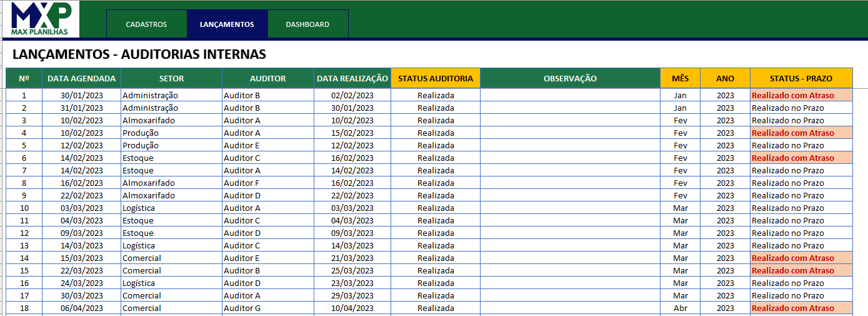Select scheduled date 22/02/2023 in row 9
This screenshot has width=868, height=316.
click(82, 195)
